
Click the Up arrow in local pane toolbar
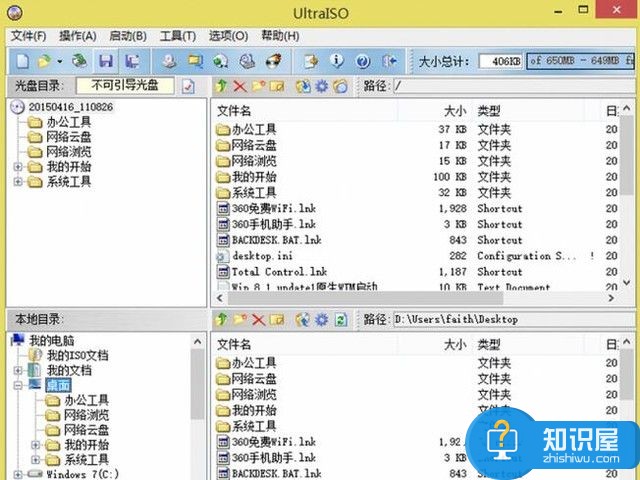[x=221, y=319]
